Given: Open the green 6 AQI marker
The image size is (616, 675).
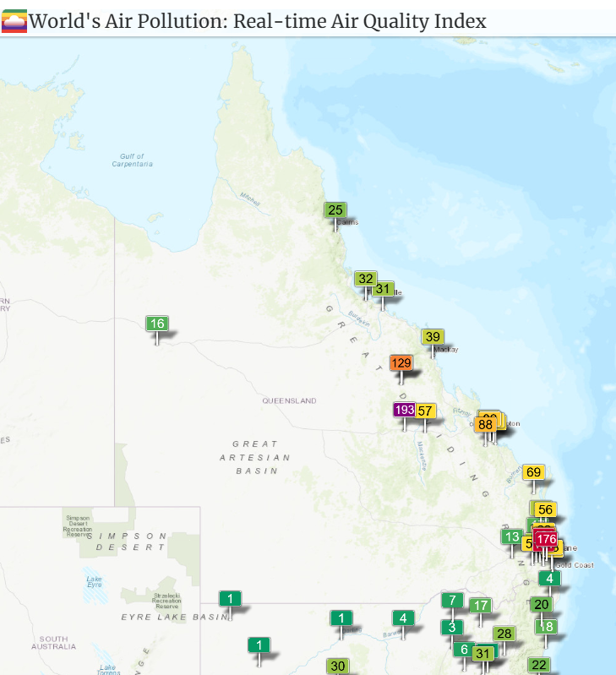Looking at the screenshot, I should tap(463, 650).
